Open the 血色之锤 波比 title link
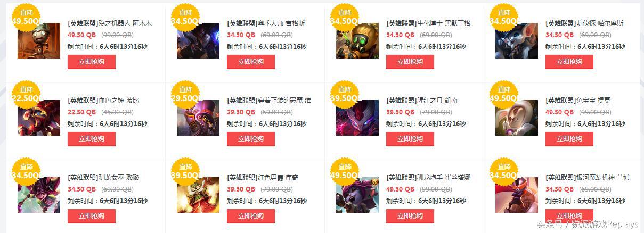Screen dimensions: 644x233 point(104,101)
